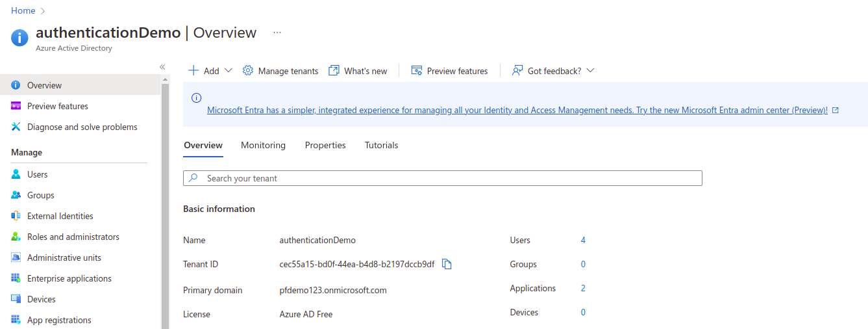This screenshot has height=329, width=868.
Task: Copy the Tenant ID using the copy icon
Action: pyautogui.click(x=447, y=264)
